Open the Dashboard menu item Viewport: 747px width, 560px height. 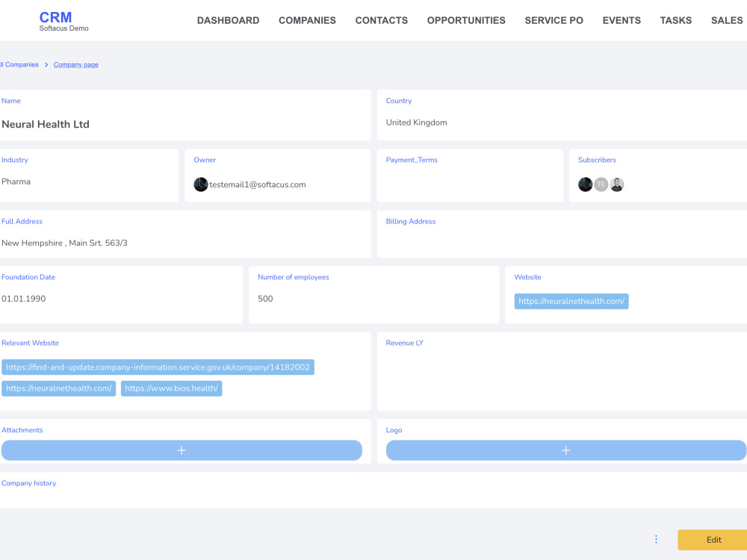pos(228,20)
